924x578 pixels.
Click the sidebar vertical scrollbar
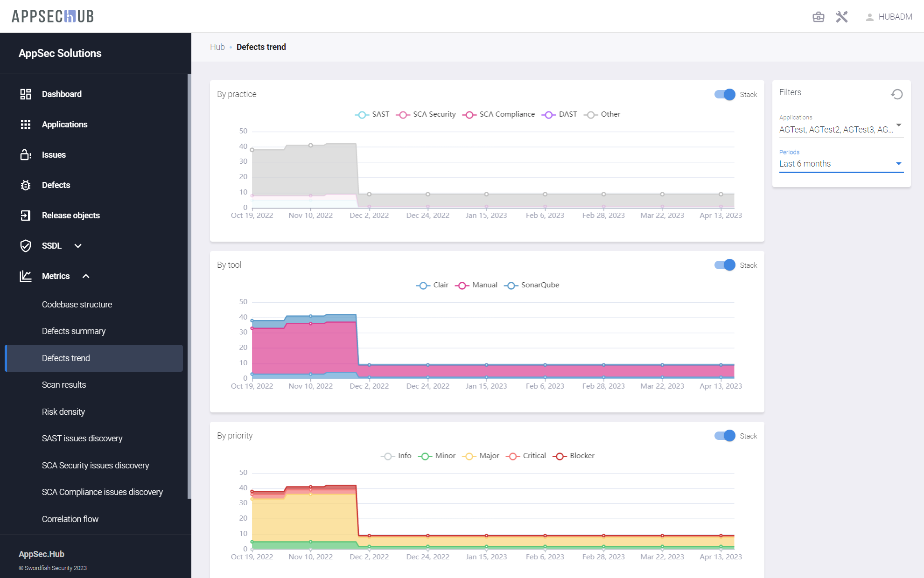click(189, 280)
